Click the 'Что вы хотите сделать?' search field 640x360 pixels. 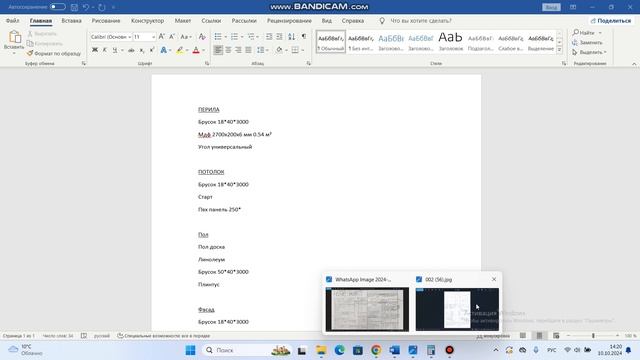pyautogui.click(x=421, y=20)
